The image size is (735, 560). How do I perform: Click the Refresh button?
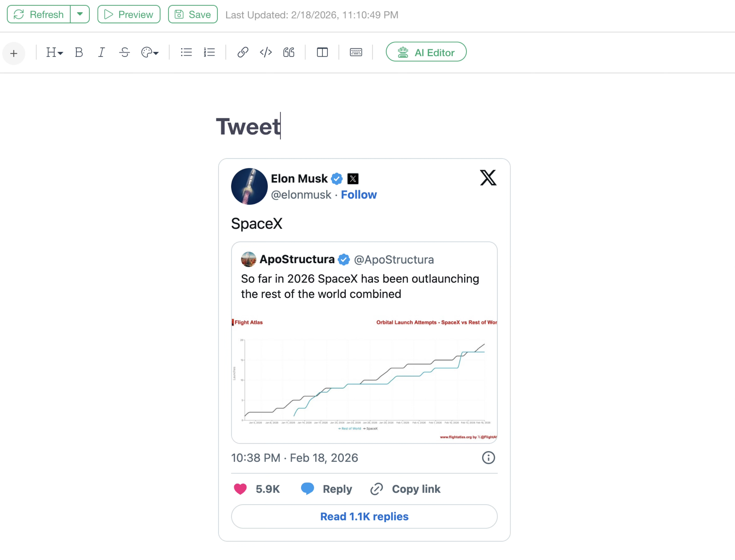point(39,14)
